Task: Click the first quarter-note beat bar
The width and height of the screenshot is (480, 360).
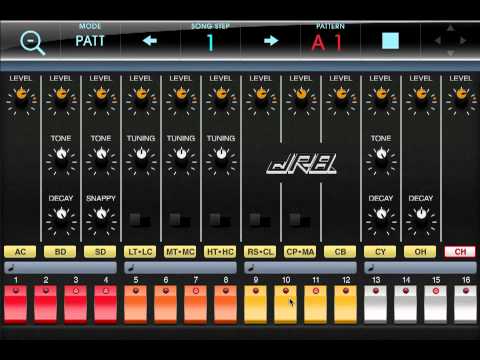Action: coord(60,268)
